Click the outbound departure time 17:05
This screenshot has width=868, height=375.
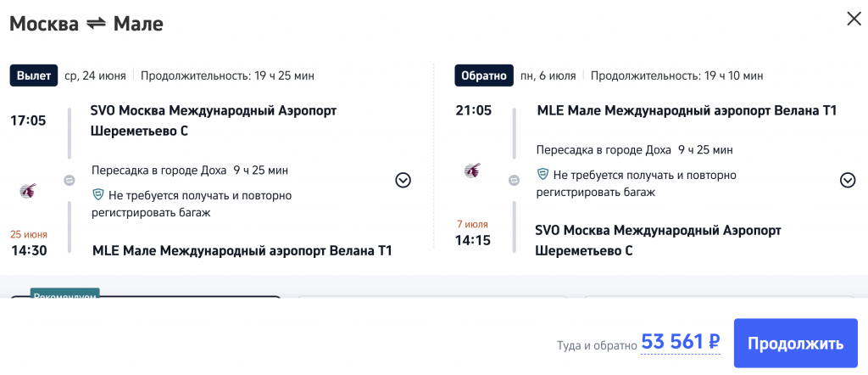(28, 120)
